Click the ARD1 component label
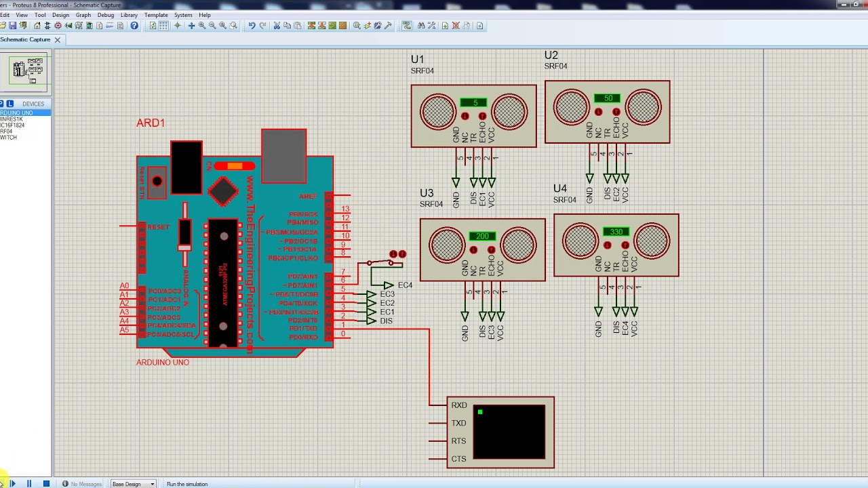 pos(151,123)
